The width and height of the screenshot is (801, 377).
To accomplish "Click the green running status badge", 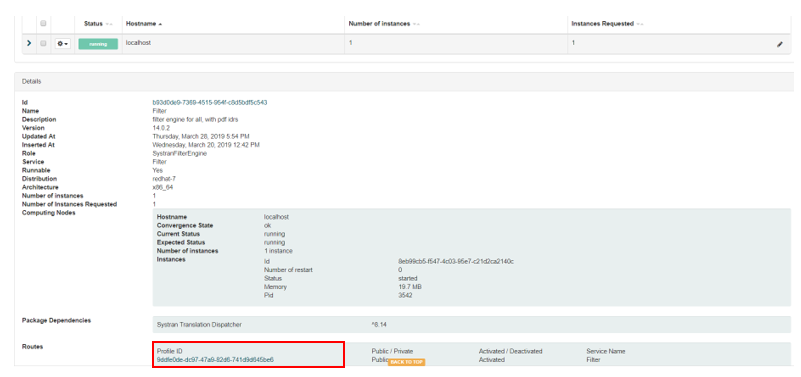I will pyautogui.click(x=98, y=44).
